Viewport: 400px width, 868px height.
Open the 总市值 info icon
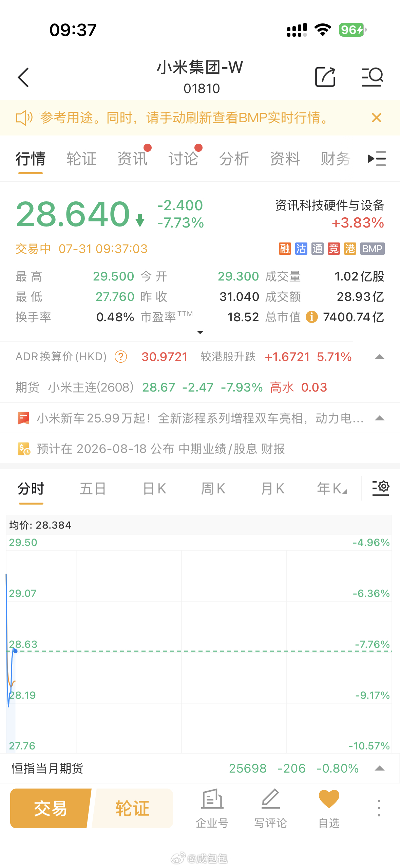point(312,317)
